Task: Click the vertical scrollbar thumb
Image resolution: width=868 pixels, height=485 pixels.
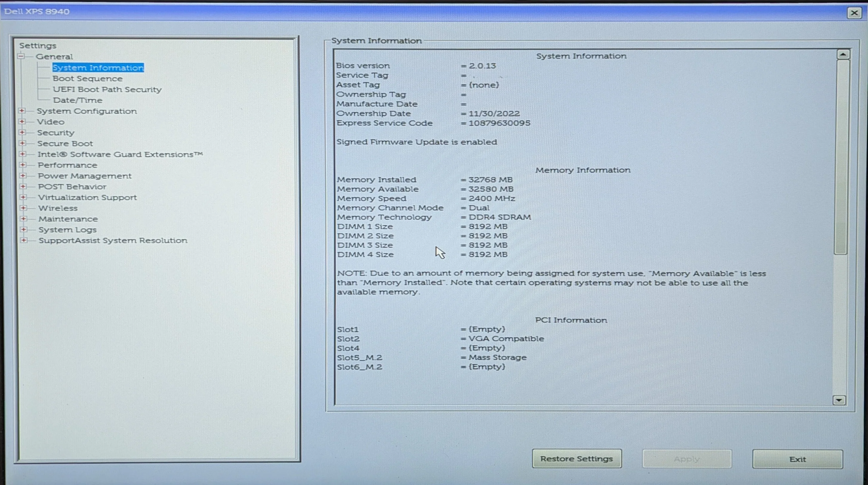Action: 841,157
